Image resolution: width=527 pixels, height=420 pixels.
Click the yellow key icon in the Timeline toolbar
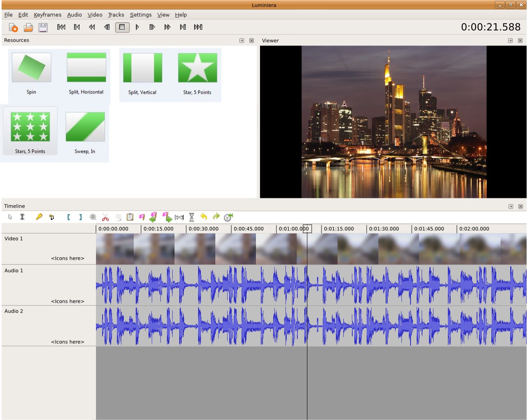pos(39,217)
